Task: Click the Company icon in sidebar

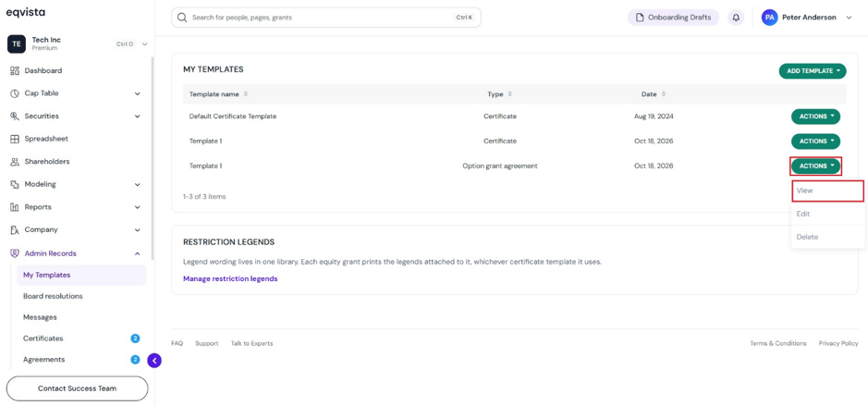Action: coord(15,230)
